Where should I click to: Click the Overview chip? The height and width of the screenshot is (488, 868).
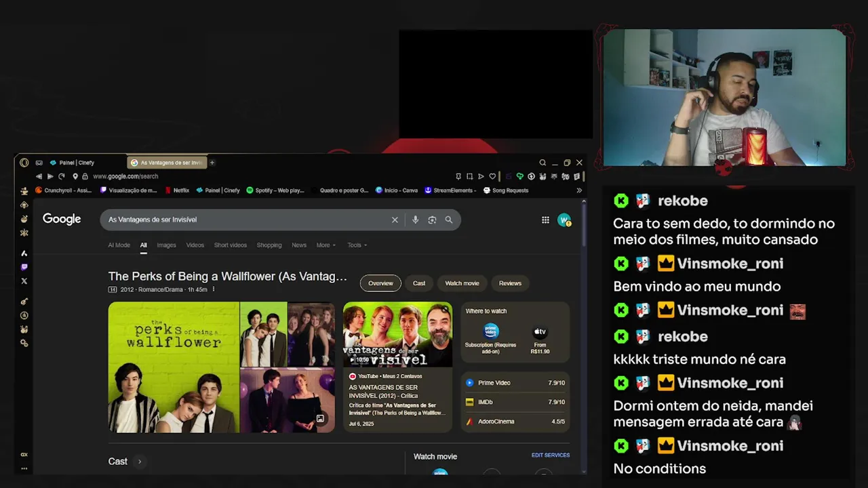point(380,283)
